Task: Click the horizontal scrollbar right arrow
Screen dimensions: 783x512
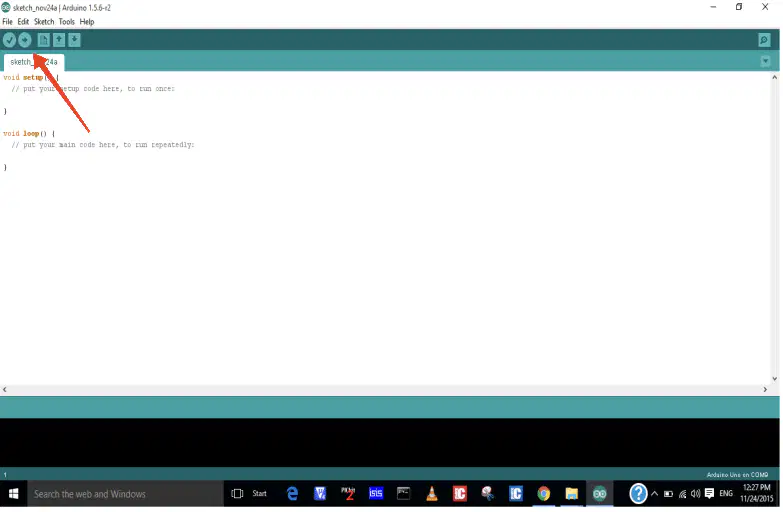Action: coord(765,389)
